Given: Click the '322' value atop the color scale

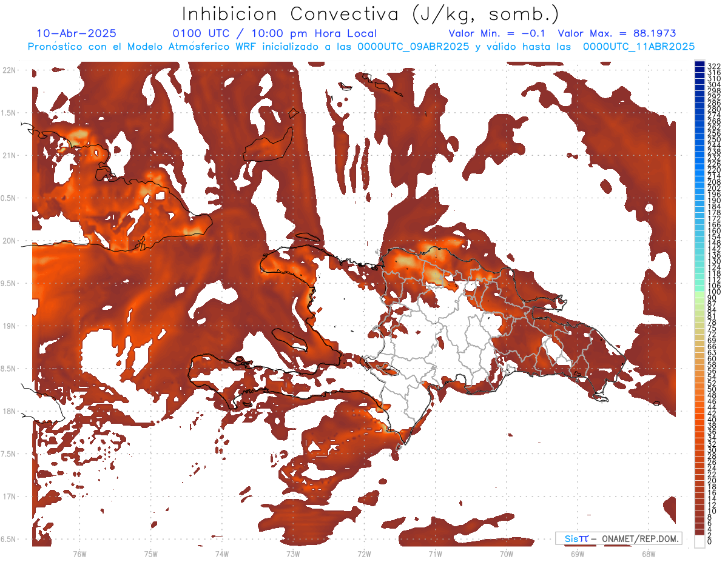Looking at the screenshot, I should (x=713, y=66).
